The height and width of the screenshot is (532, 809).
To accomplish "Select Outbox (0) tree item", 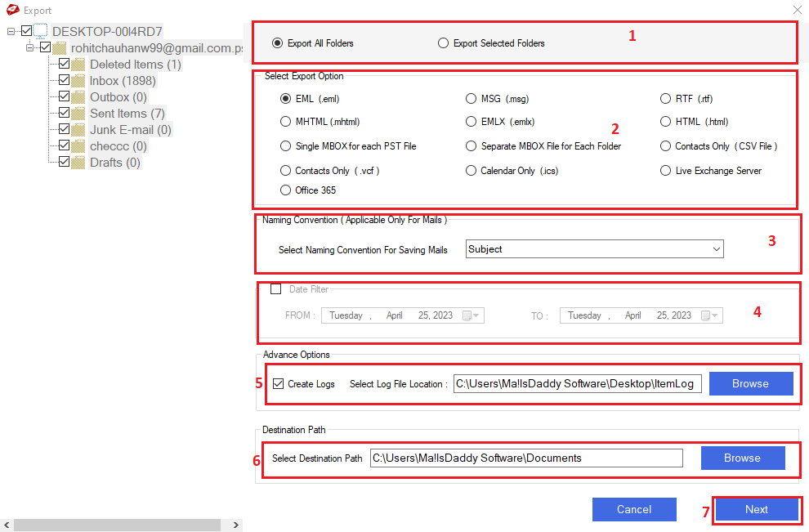I will [x=118, y=97].
